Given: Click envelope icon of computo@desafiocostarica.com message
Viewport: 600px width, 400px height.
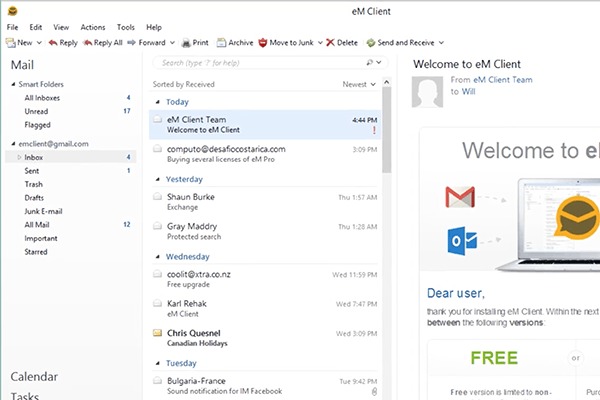Looking at the screenshot, I should [157, 149].
